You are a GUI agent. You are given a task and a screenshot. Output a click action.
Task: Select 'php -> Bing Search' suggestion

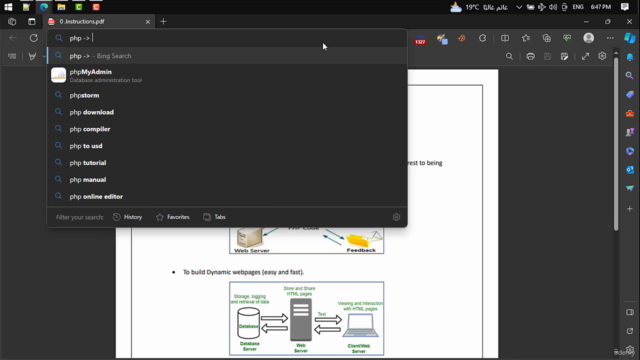pyautogui.click(x=227, y=56)
